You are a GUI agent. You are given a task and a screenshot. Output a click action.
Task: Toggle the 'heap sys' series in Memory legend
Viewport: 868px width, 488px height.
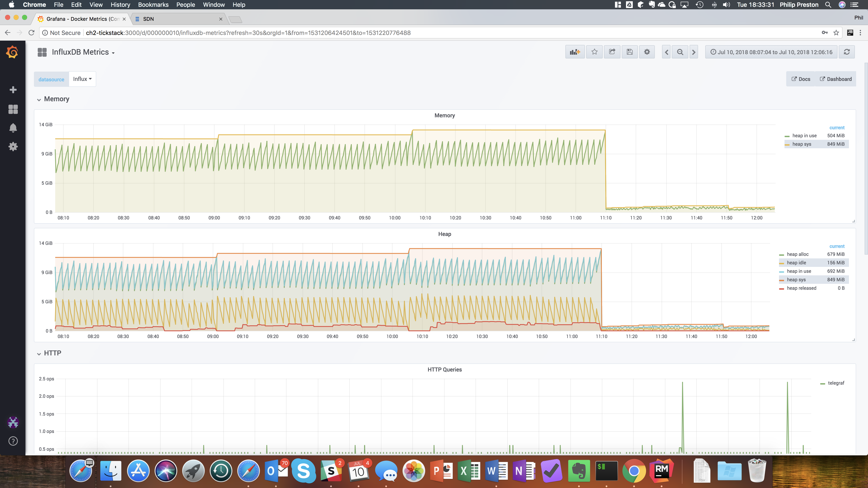[802, 144]
